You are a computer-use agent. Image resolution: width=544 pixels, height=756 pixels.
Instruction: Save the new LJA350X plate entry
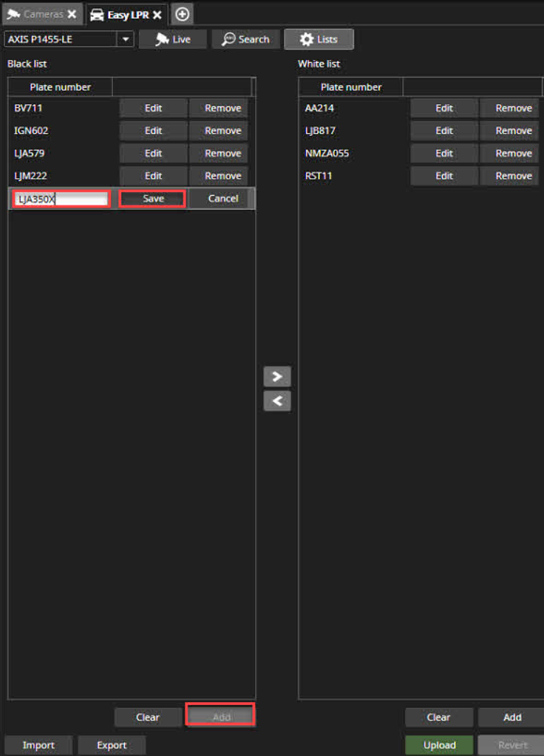152,199
